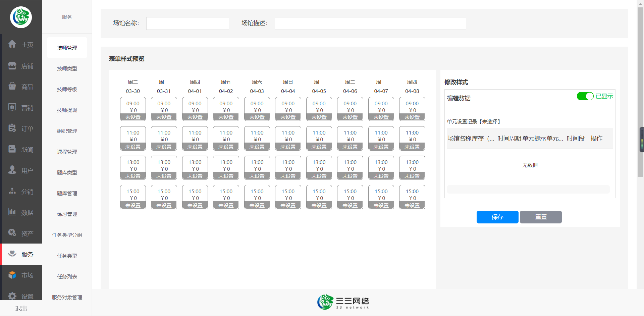Open the store (店铺) icon
The image size is (644, 316).
click(12, 66)
